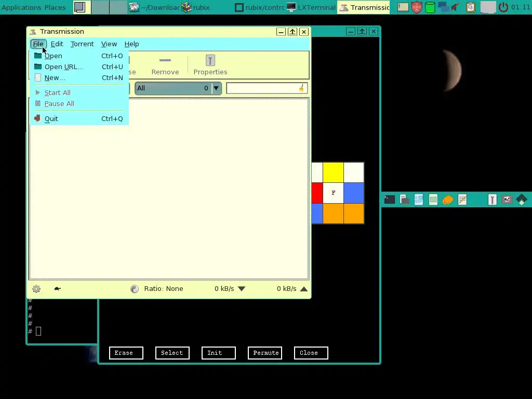Image resolution: width=532 pixels, height=399 pixels.
Task: Clear the search field with broom icon
Action: [302, 88]
